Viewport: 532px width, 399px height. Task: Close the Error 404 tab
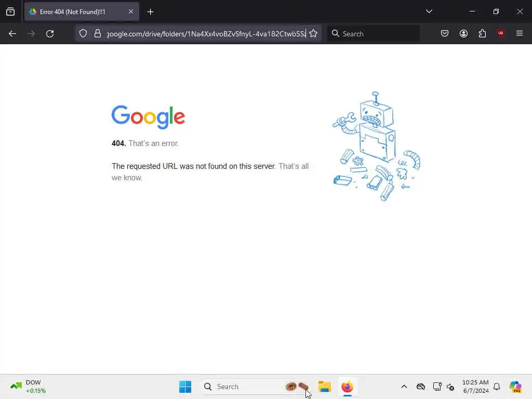(130, 11)
